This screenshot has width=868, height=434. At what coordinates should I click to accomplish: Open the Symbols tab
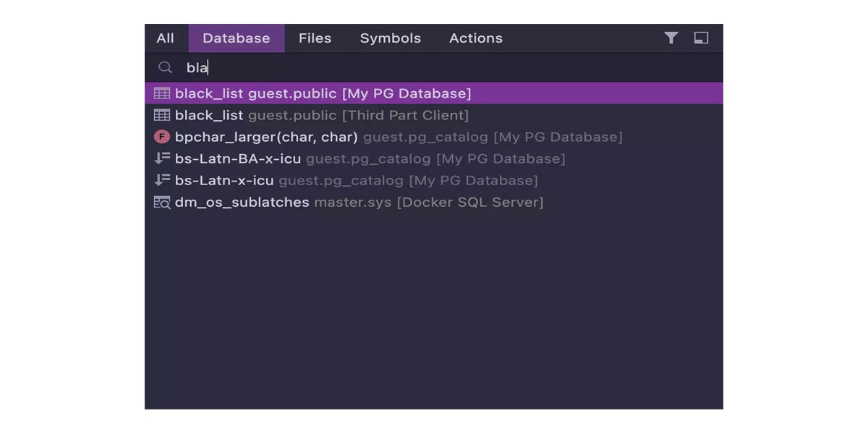point(391,38)
